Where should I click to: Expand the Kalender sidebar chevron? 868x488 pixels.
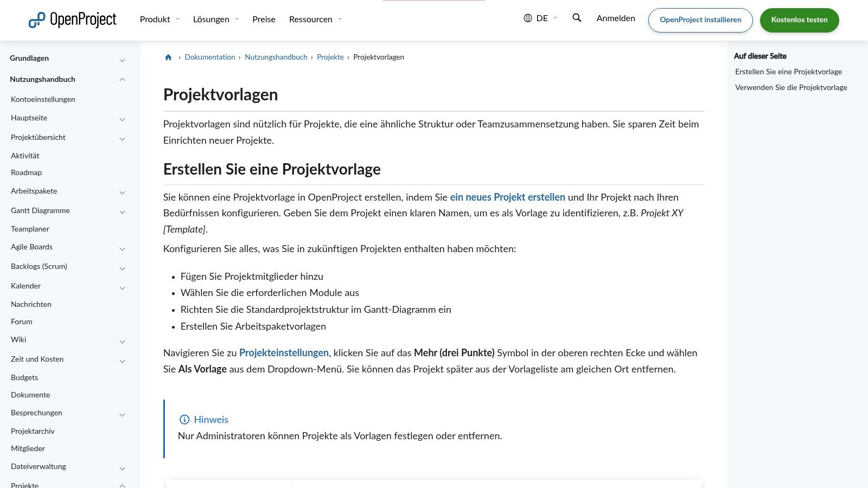[122, 288]
